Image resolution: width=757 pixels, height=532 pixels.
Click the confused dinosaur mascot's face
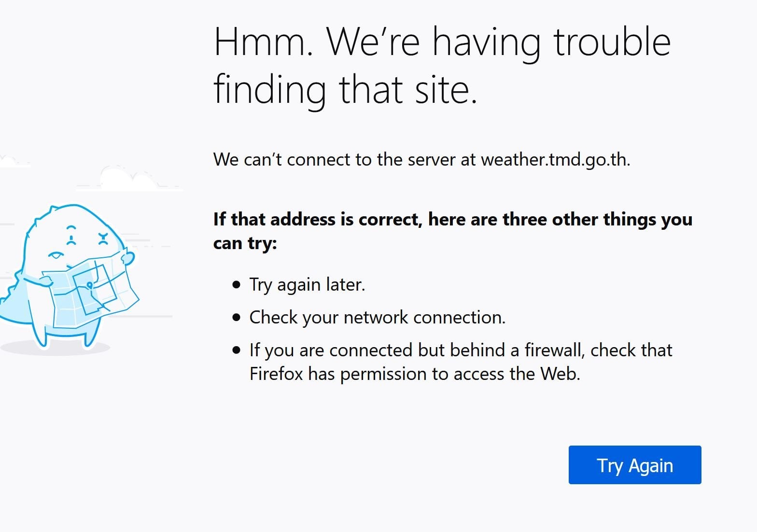(80, 241)
